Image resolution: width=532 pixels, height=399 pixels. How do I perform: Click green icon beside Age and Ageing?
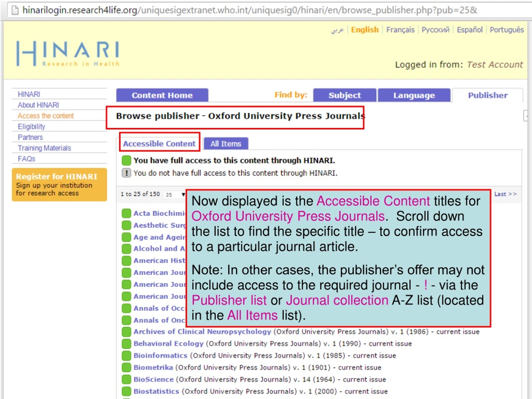pos(126,237)
